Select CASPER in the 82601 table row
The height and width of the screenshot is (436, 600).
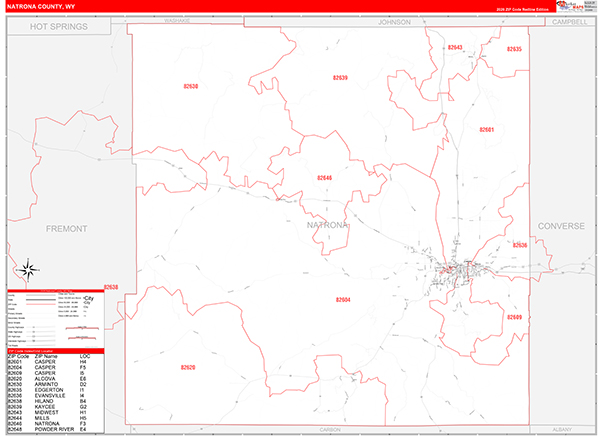pos(45,362)
